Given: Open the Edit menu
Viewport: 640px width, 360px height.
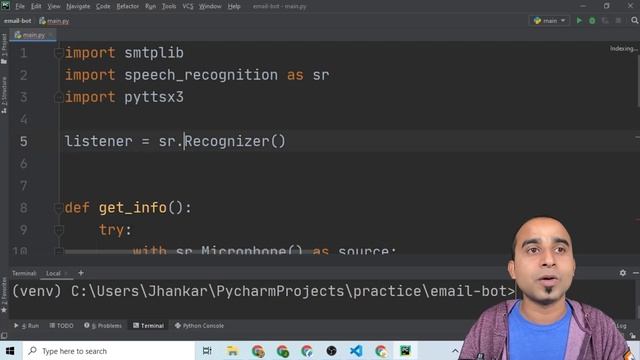Looking at the screenshot, I should click(36, 7).
